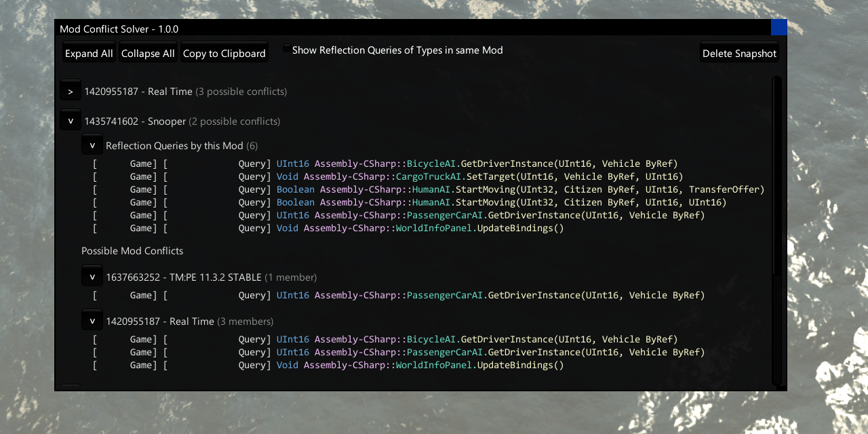868x434 pixels.
Task: Collapse the Real Time 3 members conflict group
Action: 92,319
